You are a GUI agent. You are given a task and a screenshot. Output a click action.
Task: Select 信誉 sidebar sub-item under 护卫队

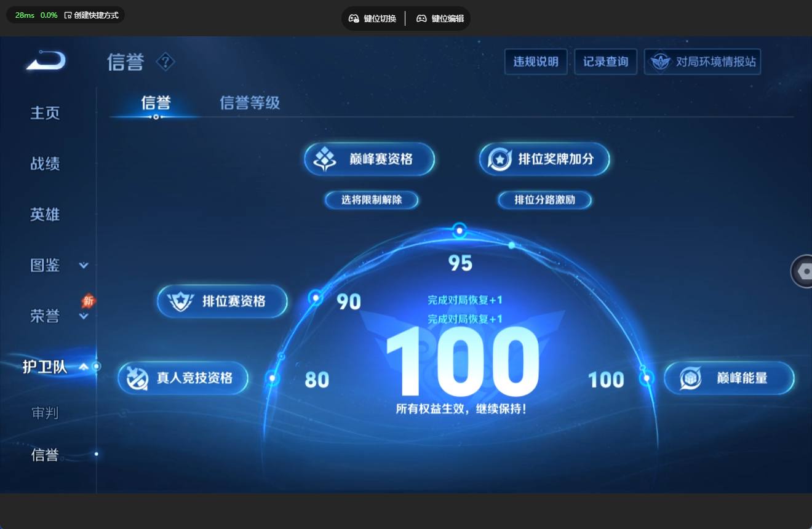click(x=45, y=455)
